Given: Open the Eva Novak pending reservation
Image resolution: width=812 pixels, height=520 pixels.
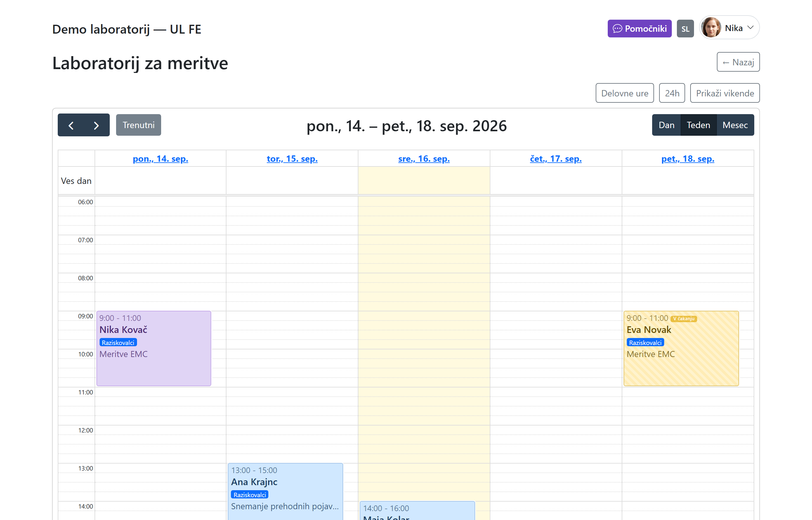Looking at the screenshot, I should (x=681, y=348).
